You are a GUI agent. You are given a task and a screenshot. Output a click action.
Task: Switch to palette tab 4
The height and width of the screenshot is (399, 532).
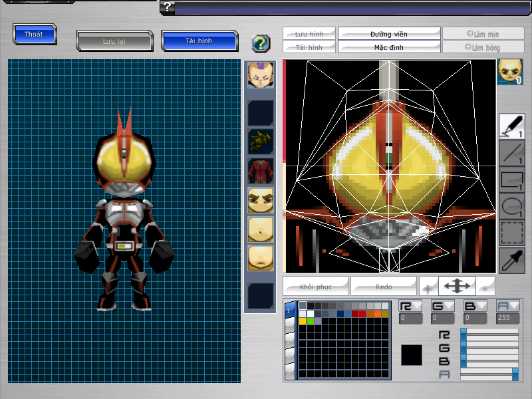pyautogui.click(x=290, y=356)
